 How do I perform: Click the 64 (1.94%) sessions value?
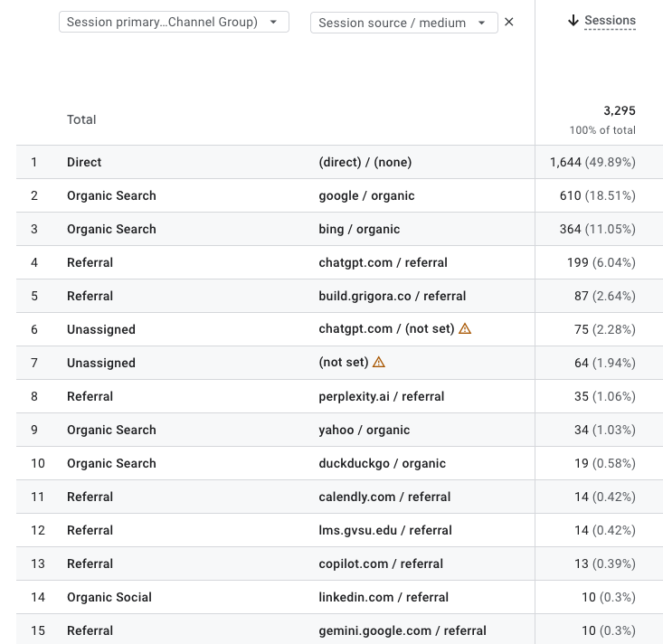[604, 363]
